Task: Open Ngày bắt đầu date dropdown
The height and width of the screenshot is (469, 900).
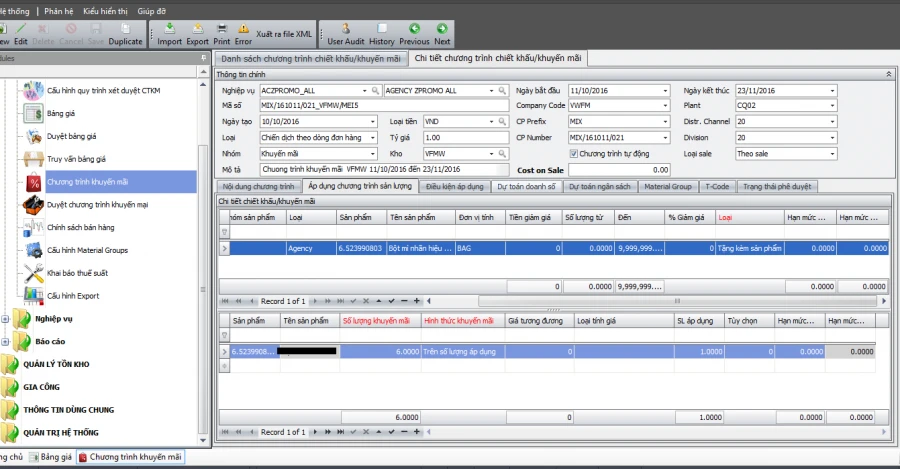Action: click(x=665, y=91)
